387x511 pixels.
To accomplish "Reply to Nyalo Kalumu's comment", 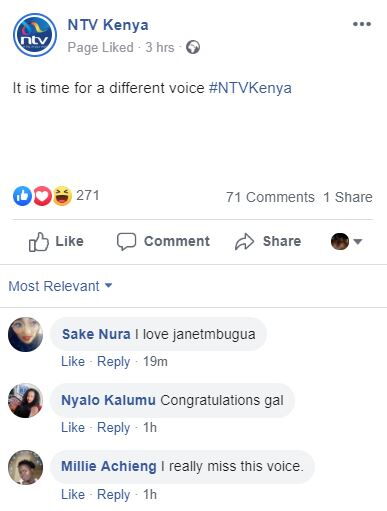I will (x=113, y=428).
